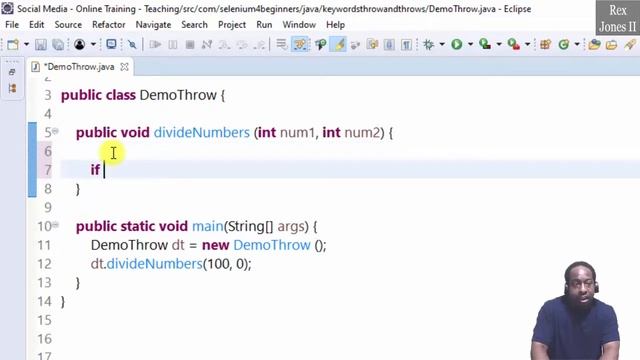Collapse the divideNumbers method fold marker
The width and height of the screenshot is (640, 360).
coord(56,131)
